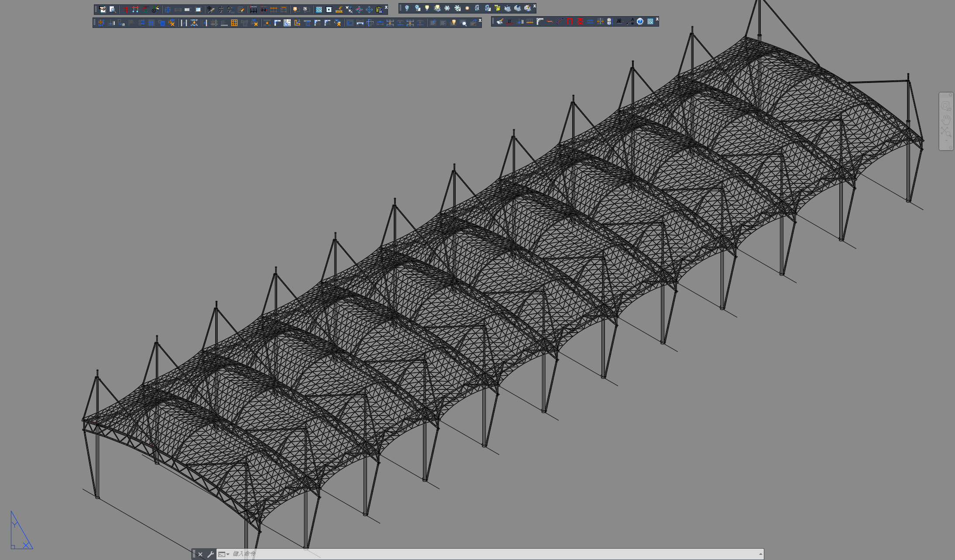
Task: Select the Pan hand tool in navigation bar
Action: point(946,119)
